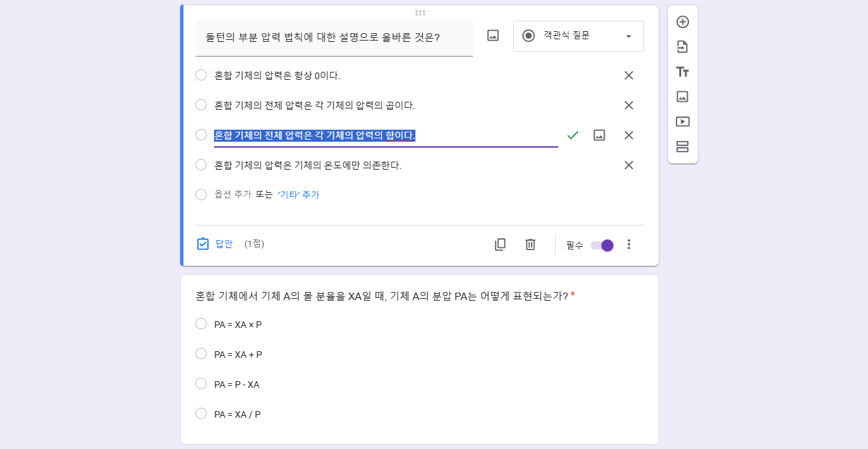Screen dimensions: 868x449
Task: Add title and description (Tt icon)
Action: click(x=683, y=72)
